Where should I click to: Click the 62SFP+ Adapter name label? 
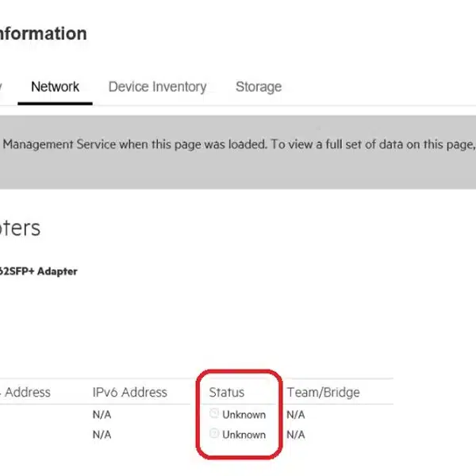(x=38, y=271)
